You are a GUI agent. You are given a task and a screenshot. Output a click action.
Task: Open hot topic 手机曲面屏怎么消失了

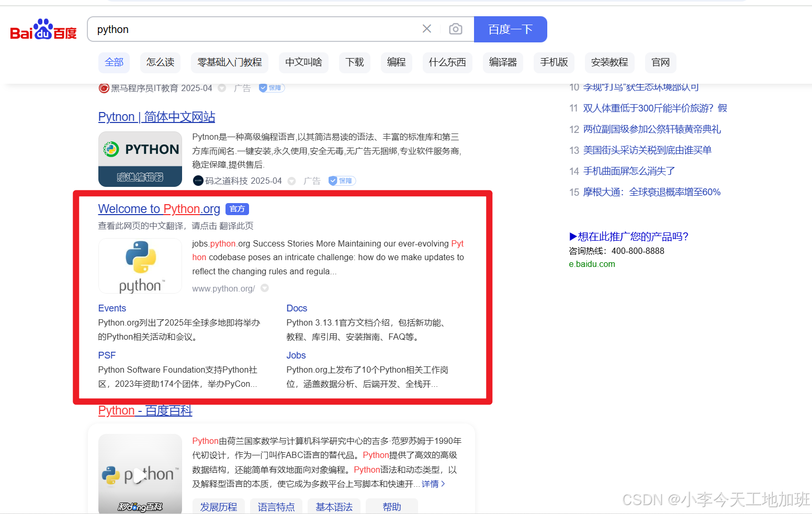[629, 171]
